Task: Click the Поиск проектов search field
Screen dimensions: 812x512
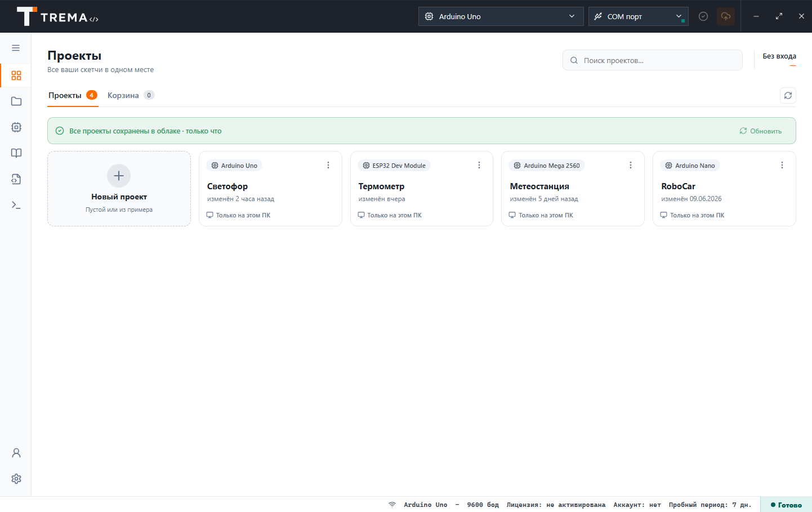Action: 653,60
